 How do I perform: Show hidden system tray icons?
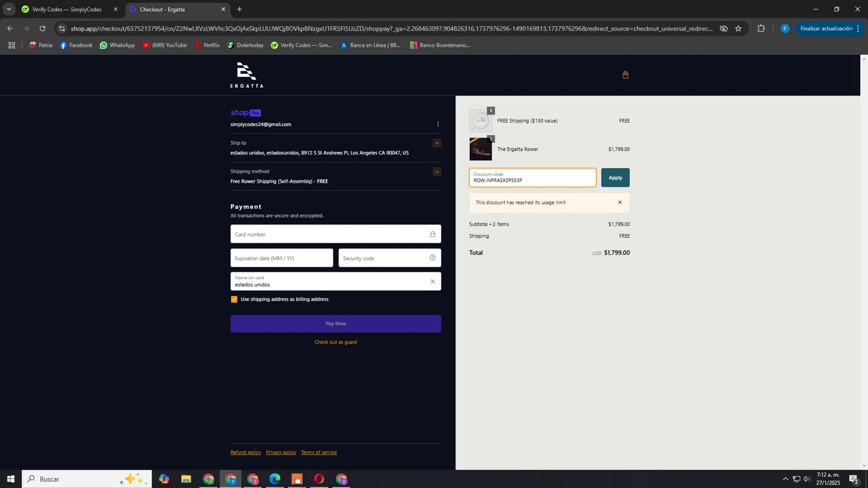[785, 479]
